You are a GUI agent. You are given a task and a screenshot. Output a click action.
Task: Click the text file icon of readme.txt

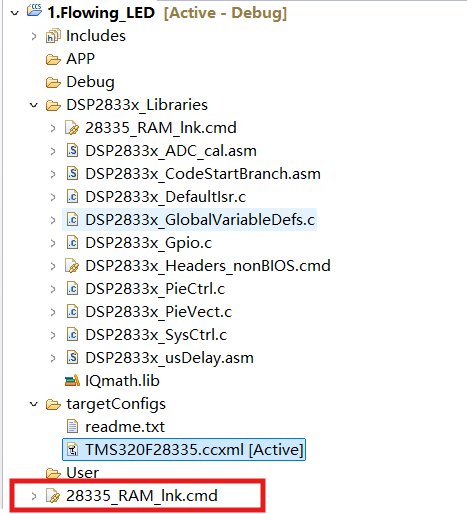click(72, 427)
